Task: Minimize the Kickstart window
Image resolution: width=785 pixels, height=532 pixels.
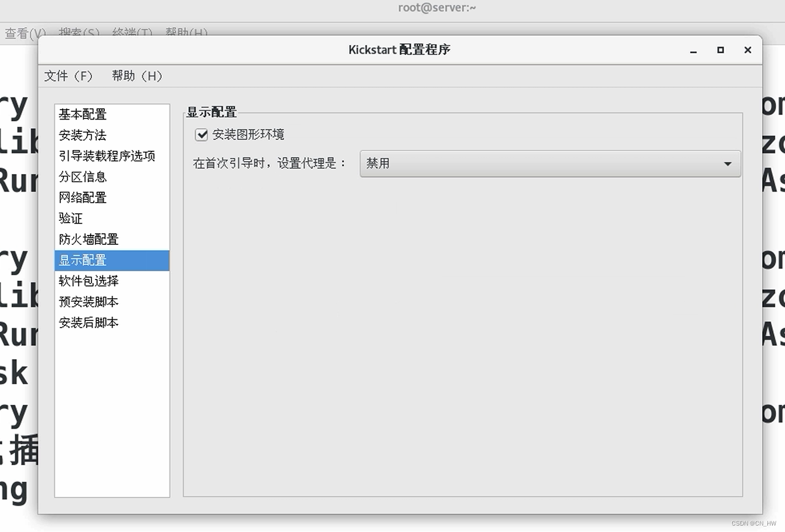Action: [x=694, y=50]
